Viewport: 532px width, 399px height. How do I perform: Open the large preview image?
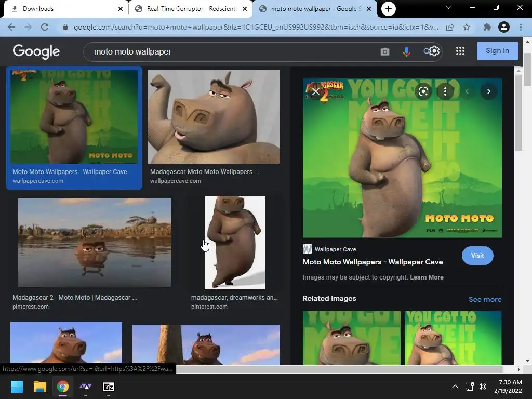point(402,158)
